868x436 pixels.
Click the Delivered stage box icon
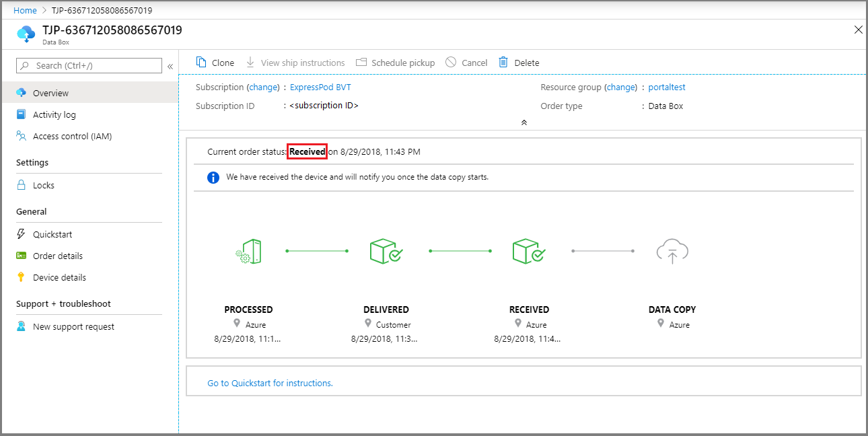[386, 252]
